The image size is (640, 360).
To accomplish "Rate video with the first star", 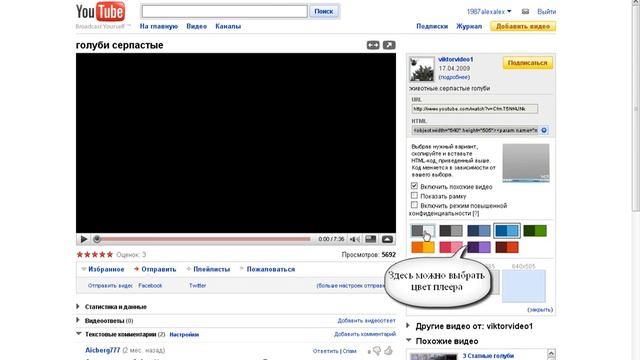I will tap(80, 255).
